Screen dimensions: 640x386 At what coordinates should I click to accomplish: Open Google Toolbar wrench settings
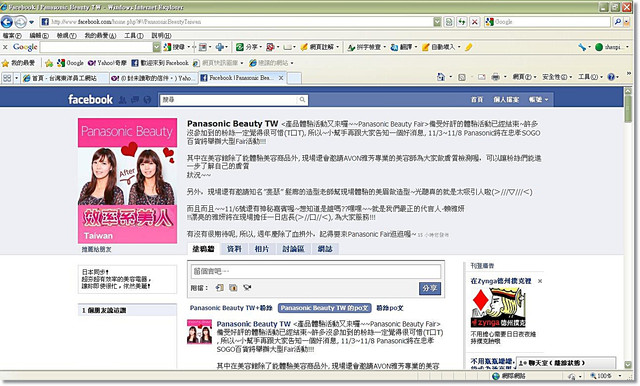tap(582, 47)
